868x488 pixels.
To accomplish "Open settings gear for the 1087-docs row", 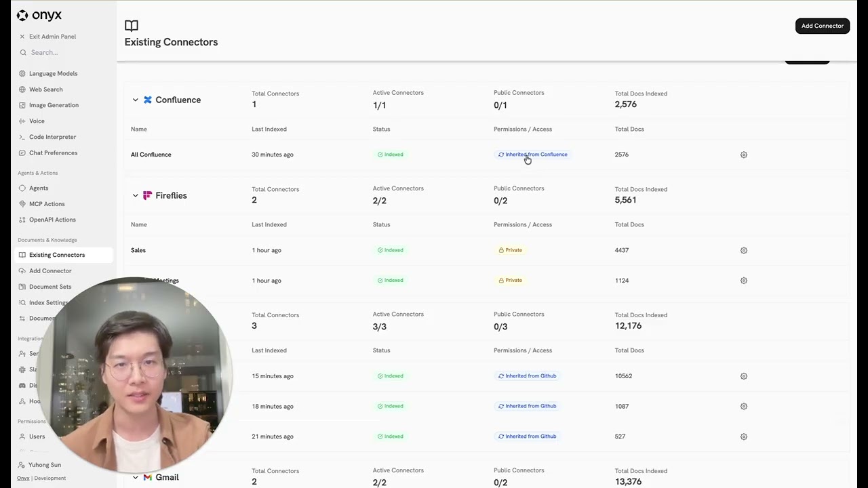I will pos(744,407).
